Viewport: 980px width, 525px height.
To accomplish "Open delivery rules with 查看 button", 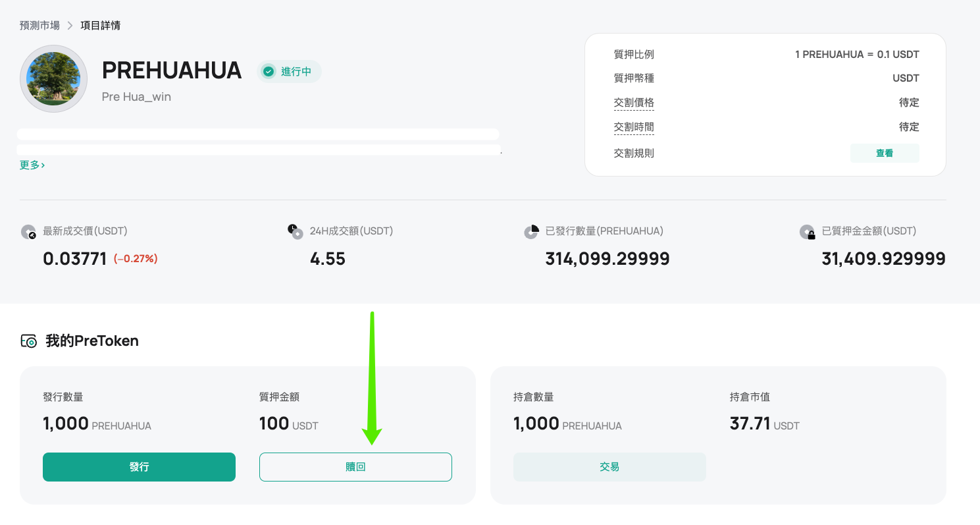I will click(x=884, y=153).
